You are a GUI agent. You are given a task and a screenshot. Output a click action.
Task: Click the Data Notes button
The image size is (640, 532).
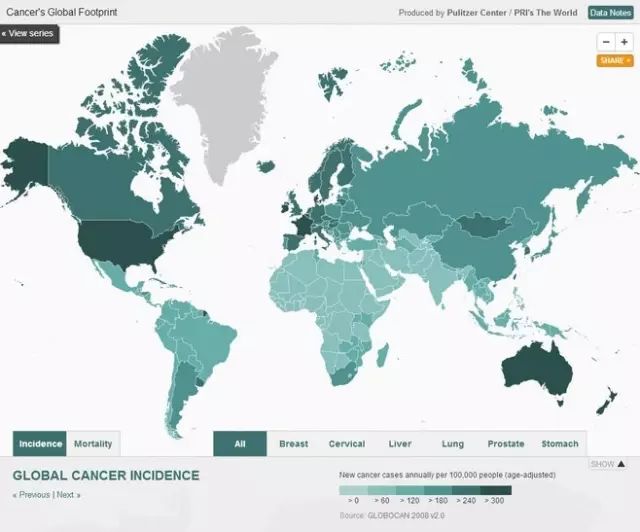pos(610,13)
